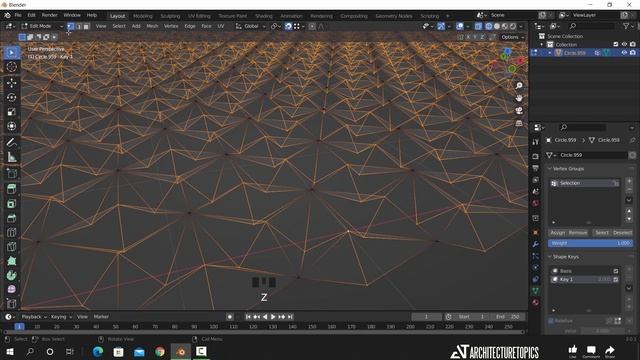Switch to the Shading workspace tab
Viewport: 640px width, 360px height.
(264, 16)
